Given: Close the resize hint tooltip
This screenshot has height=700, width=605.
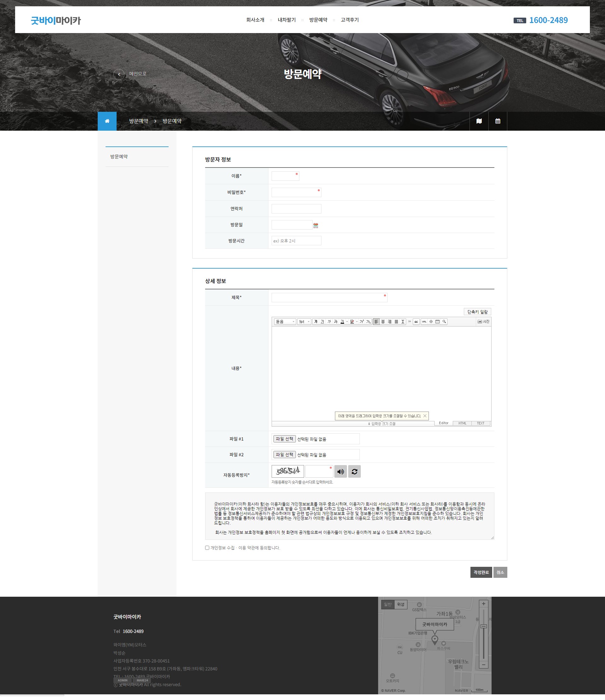Looking at the screenshot, I should click(425, 416).
